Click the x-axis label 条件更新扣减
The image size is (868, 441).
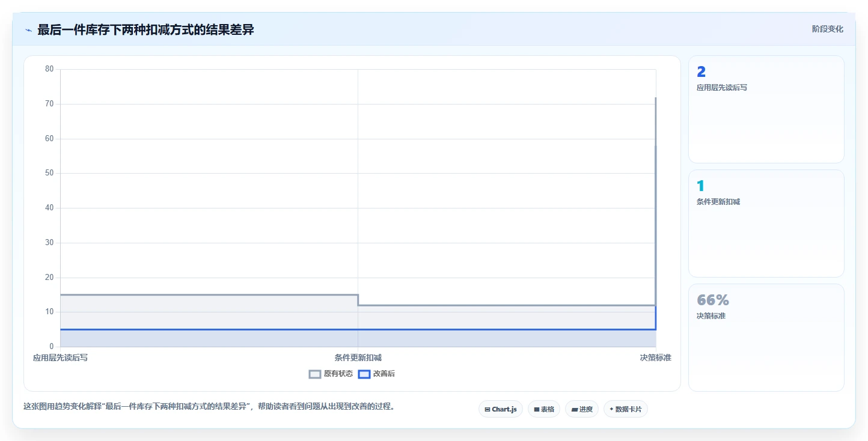[x=358, y=357]
